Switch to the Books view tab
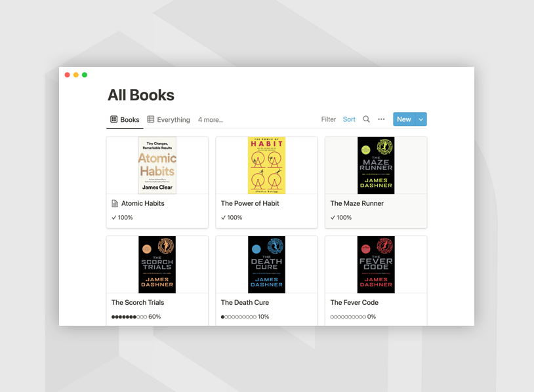 (125, 120)
